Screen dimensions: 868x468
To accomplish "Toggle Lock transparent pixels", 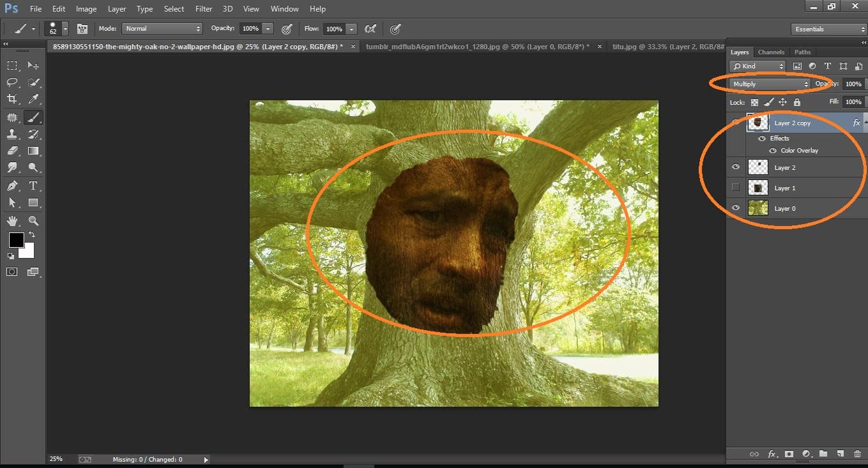I will pos(754,102).
